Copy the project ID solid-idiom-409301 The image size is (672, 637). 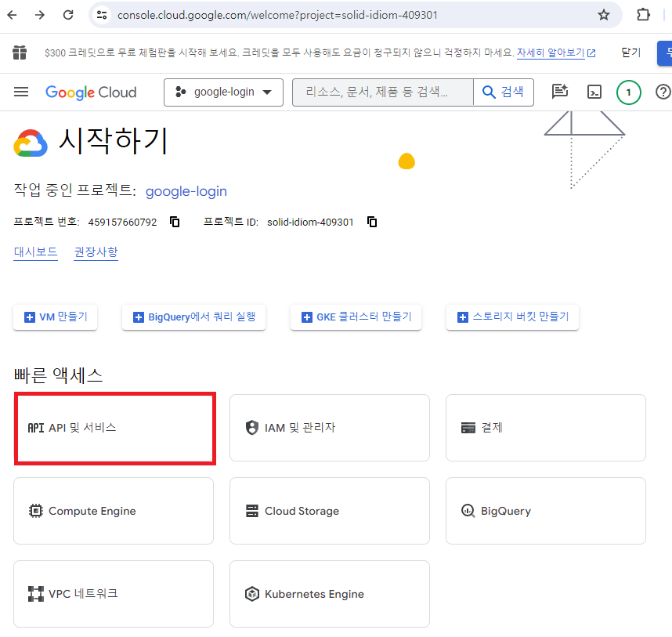coord(372,222)
